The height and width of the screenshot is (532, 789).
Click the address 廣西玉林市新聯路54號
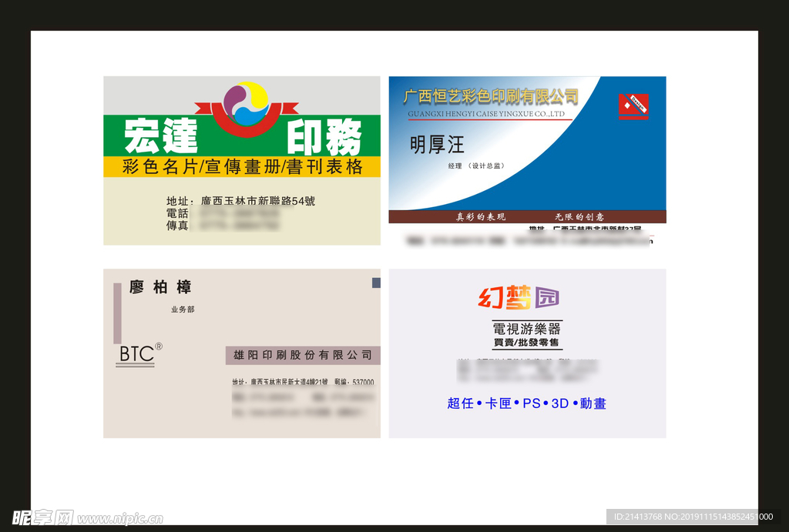pyautogui.click(x=257, y=201)
